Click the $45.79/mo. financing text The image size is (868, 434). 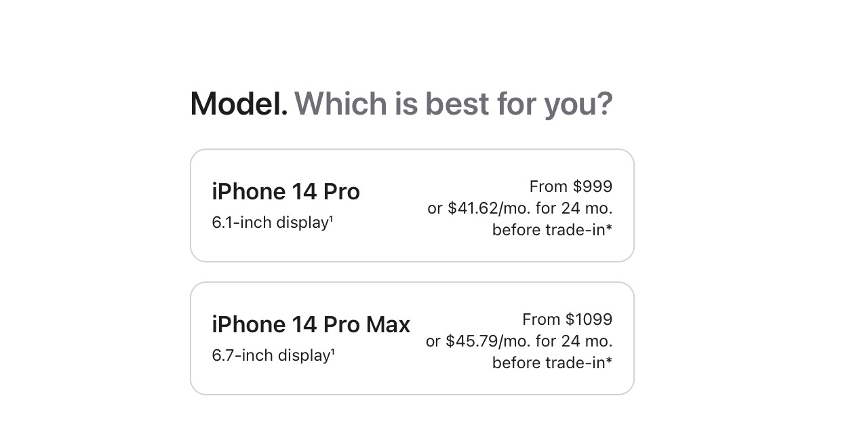[x=519, y=341]
